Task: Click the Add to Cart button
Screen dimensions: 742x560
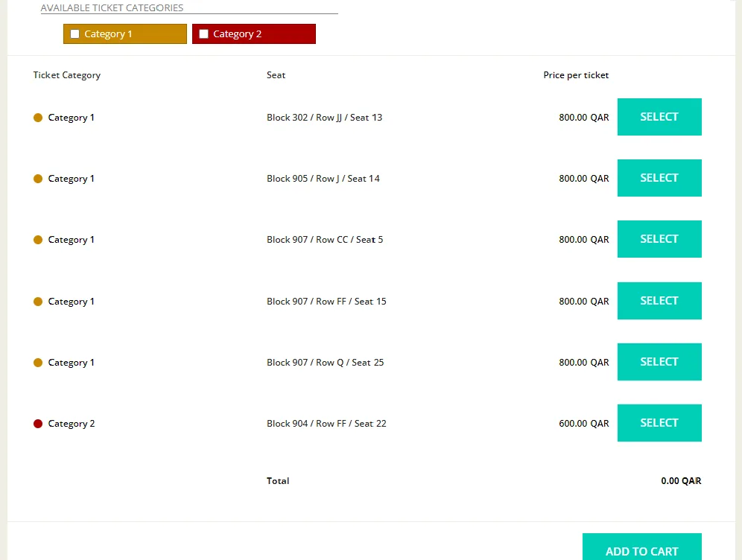Action: tap(641, 549)
